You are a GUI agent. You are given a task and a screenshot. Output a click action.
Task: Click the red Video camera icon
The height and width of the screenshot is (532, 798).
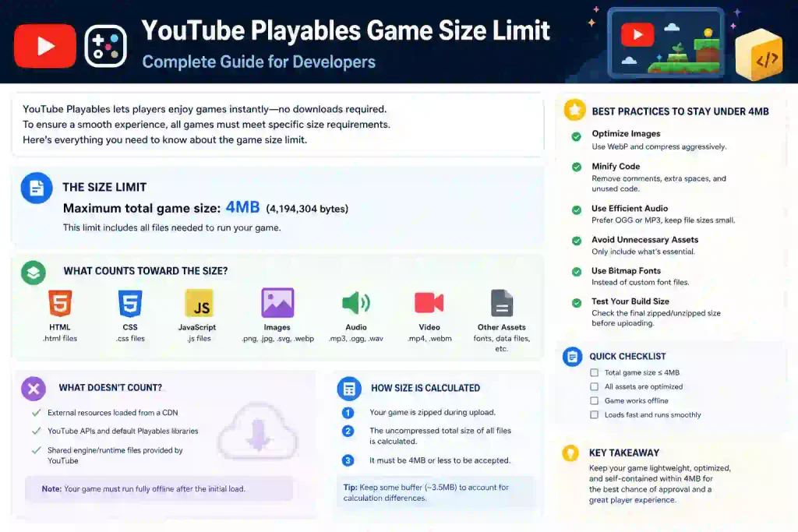click(x=429, y=303)
